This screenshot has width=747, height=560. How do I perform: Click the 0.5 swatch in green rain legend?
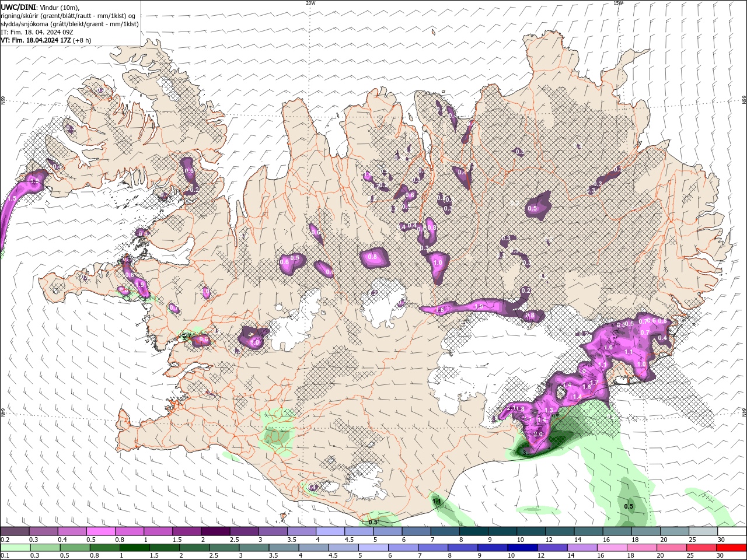(76, 548)
